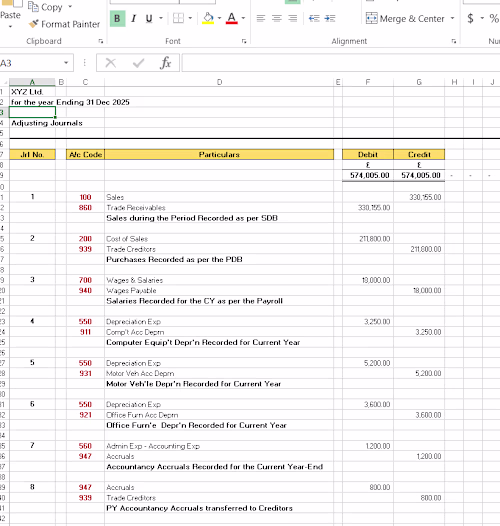This screenshot has width=500, height=526.
Task: Click the Jrl No. header cell
Action: coord(32,154)
